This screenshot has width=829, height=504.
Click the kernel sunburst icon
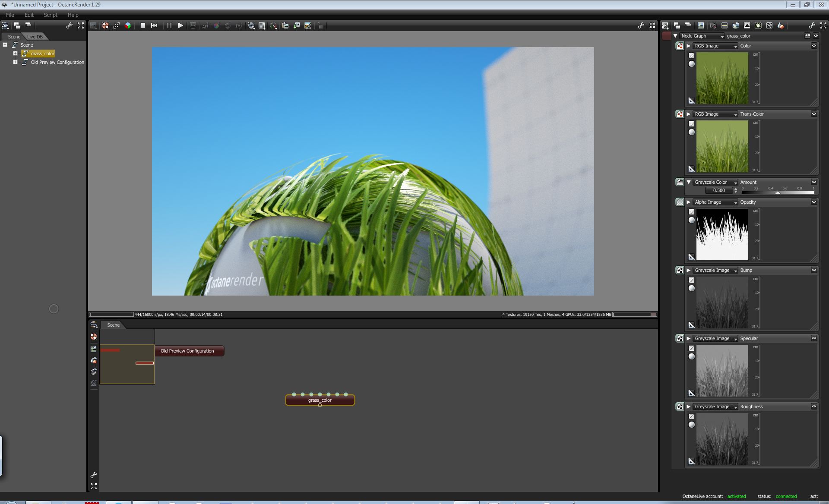point(758,25)
